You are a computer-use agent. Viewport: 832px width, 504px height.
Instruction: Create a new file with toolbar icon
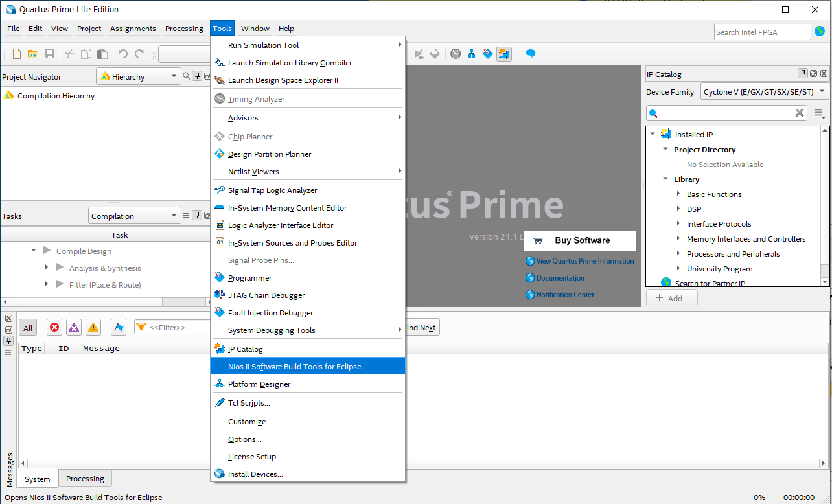click(17, 54)
